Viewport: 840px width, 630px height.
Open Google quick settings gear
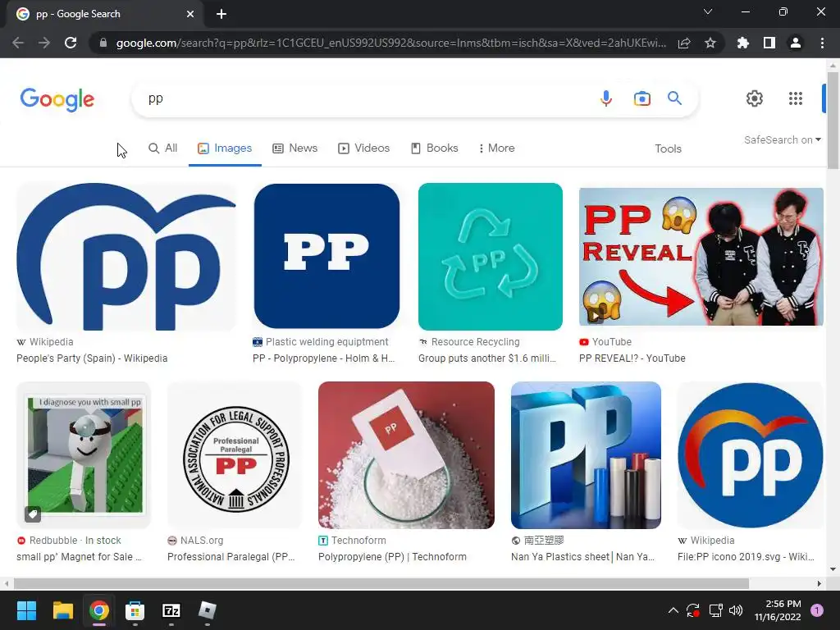[755, 98]
